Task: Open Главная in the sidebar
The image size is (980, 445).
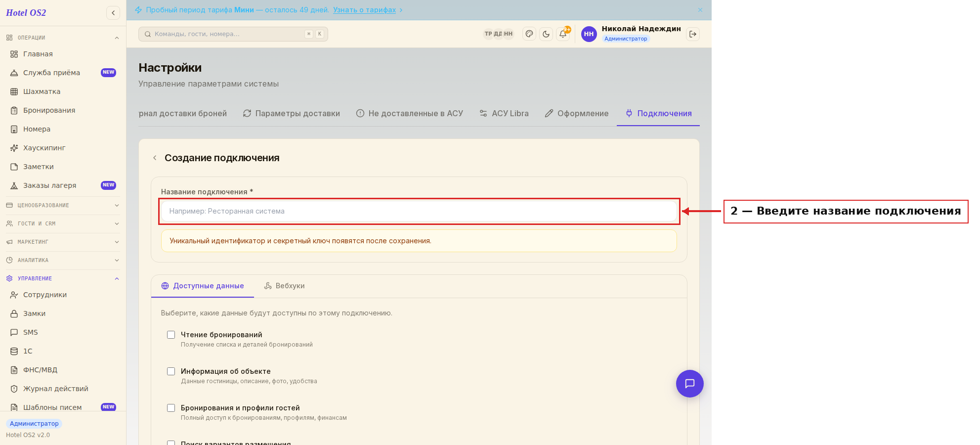Action: point(63,54)
